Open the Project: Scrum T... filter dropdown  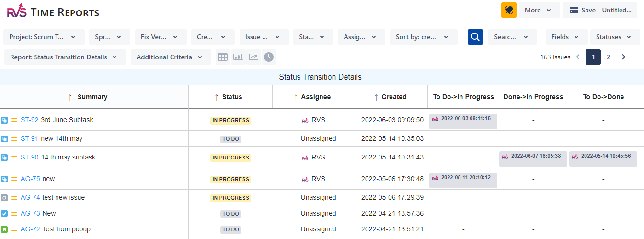44,37
